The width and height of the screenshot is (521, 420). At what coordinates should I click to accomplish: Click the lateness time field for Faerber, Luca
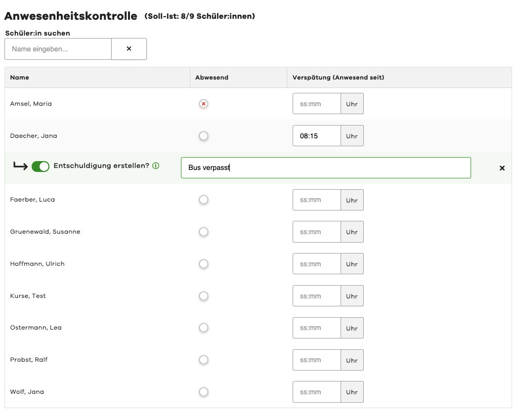316,200
